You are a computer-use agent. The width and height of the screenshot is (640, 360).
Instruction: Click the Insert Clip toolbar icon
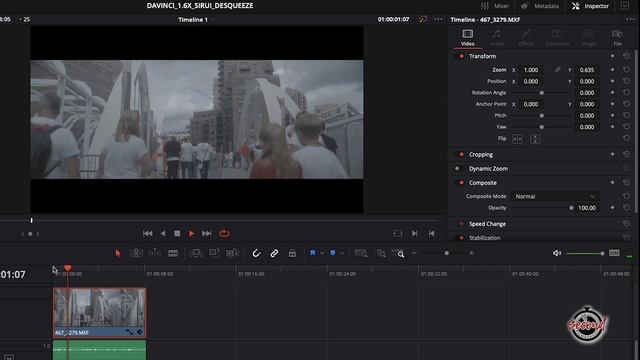(x=196, y=253)
